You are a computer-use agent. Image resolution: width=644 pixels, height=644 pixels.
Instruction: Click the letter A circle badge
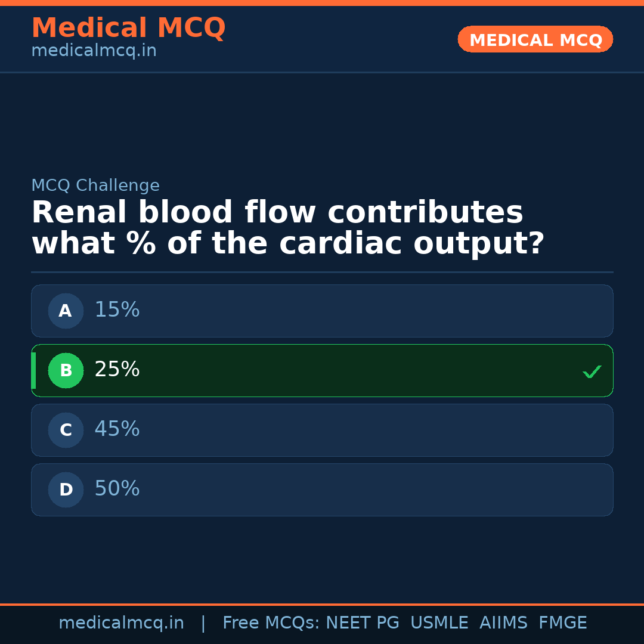pos(66,311)
